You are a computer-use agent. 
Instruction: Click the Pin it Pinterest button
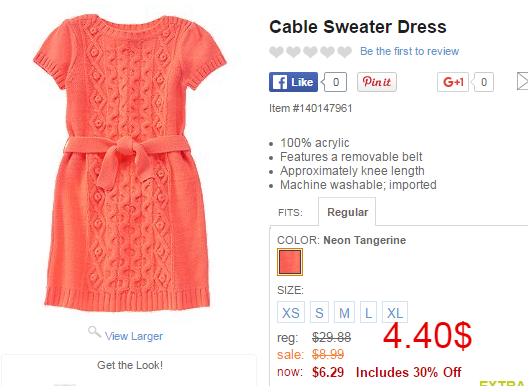377,82
